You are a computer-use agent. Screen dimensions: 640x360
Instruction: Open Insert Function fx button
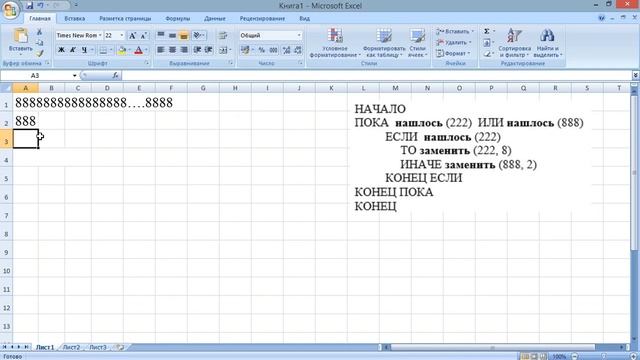(116, 75)
